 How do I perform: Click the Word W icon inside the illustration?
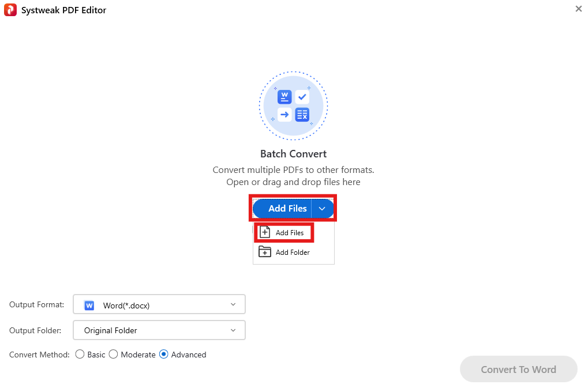coord(284,96)
